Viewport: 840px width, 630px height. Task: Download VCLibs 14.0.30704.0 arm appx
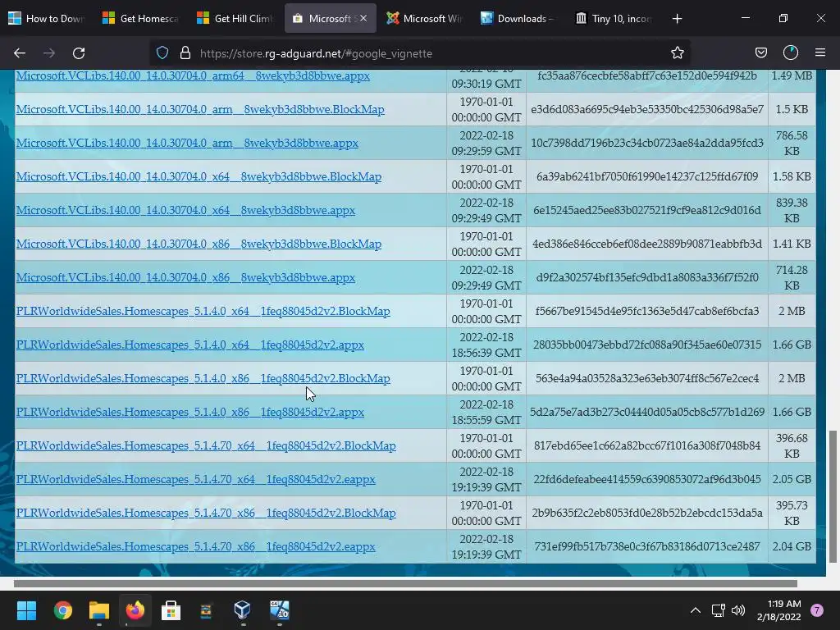coord(187,143)
